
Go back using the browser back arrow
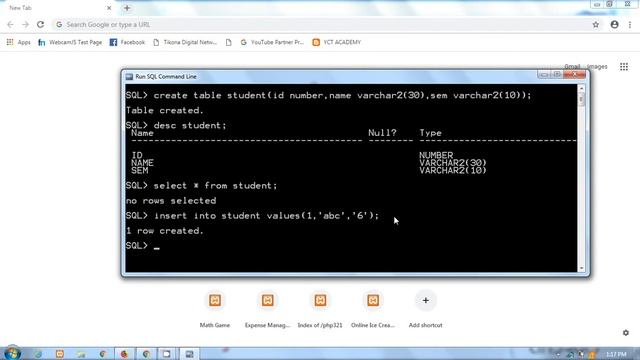(x=10, y=24)
